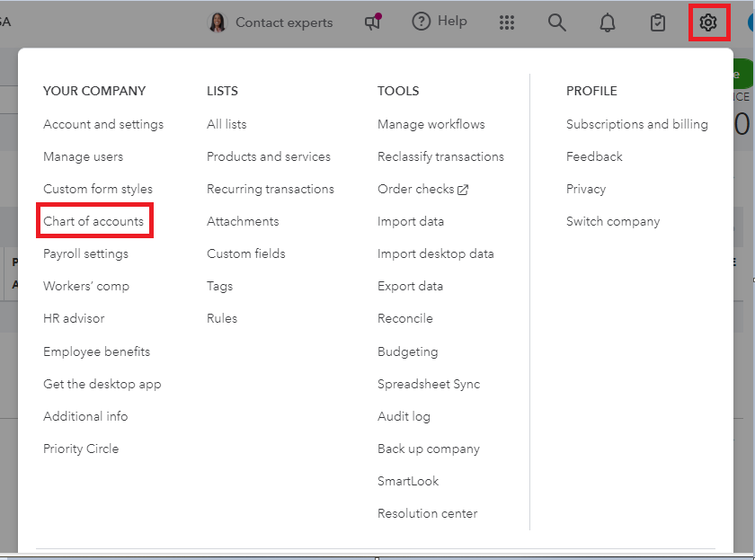Screen dimensions: 755x560
Task: Open the clipboard tasks icon
Action: click(658, 22)
